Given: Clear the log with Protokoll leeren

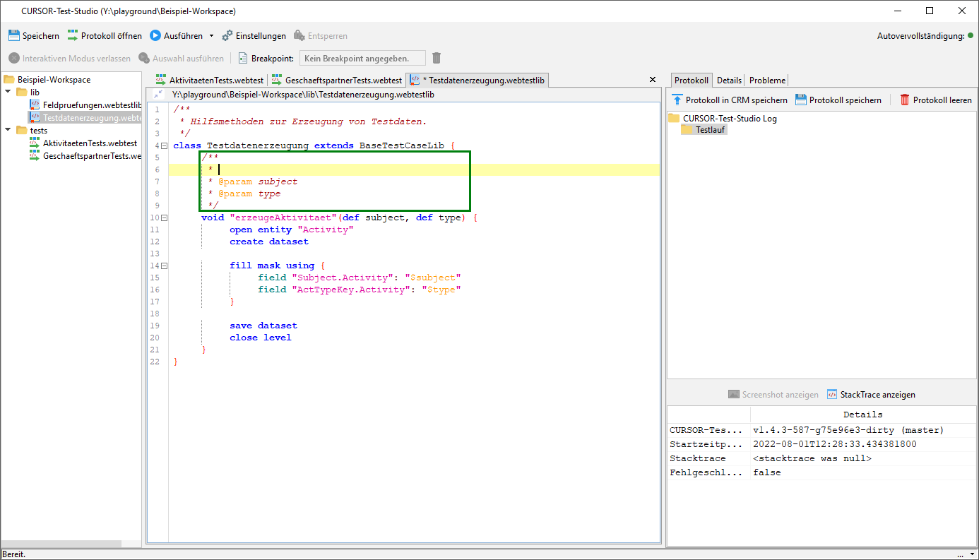Looking at the screenshot, I should tap(935, 100).
